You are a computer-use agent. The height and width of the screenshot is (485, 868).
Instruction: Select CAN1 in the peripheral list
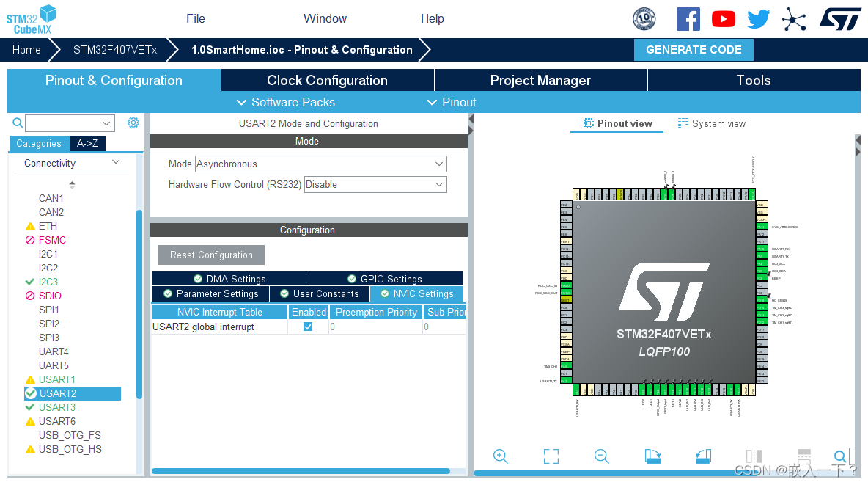[51, 198]
